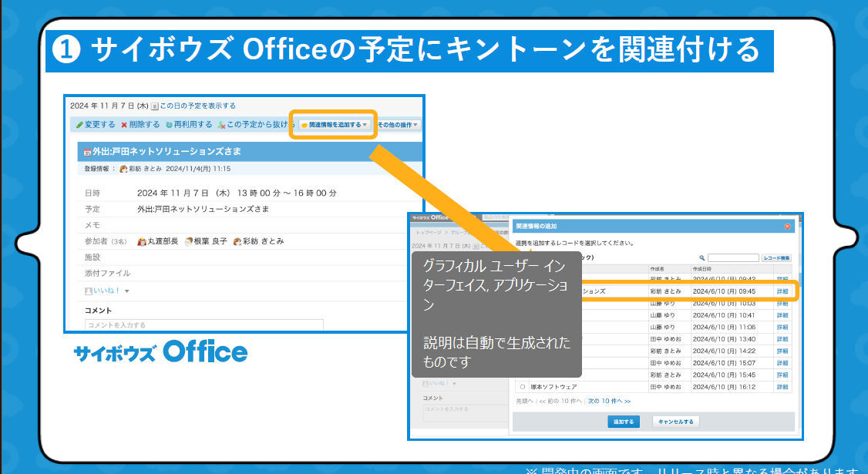Click the red X icon beside 削除する
Image resolution: width=868 pixels, height=474 pixels.
pyautogui.click(x=125, y=125)
